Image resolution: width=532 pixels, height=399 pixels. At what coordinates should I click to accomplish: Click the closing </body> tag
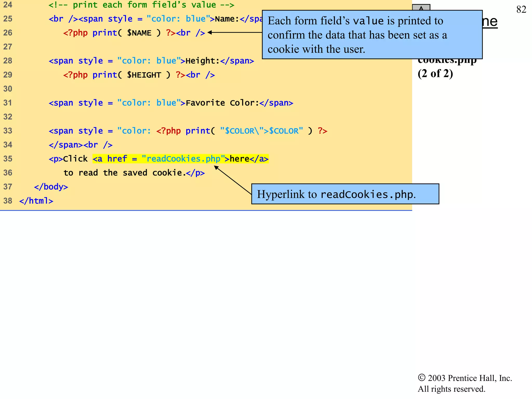coord(51,187)
